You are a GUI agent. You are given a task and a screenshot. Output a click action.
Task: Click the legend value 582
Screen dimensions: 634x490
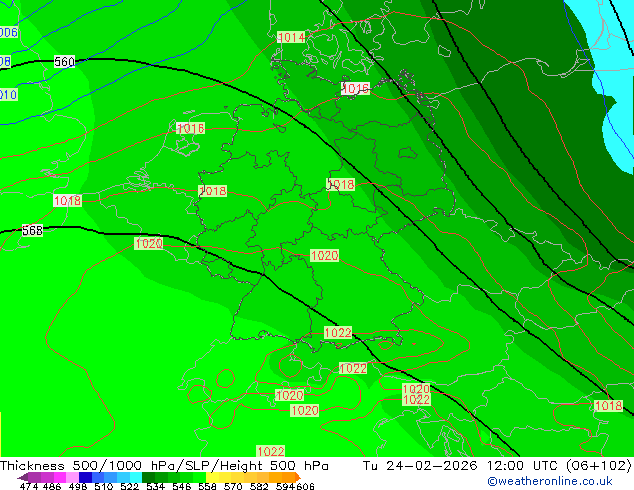coord(259,486)
